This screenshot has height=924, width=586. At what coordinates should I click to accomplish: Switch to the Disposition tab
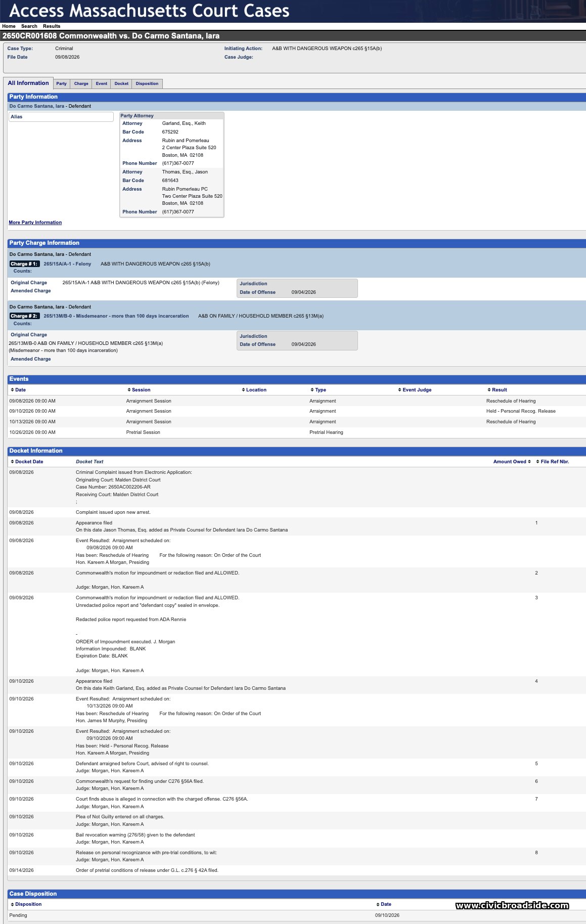click(x=147, y=83)
